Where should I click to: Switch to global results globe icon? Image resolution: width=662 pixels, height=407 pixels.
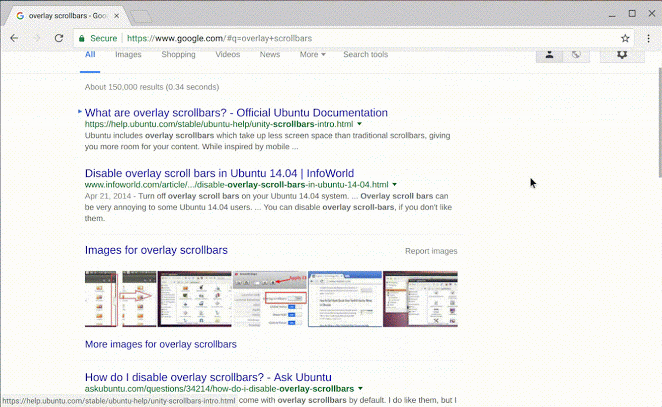tap(576, 54)
